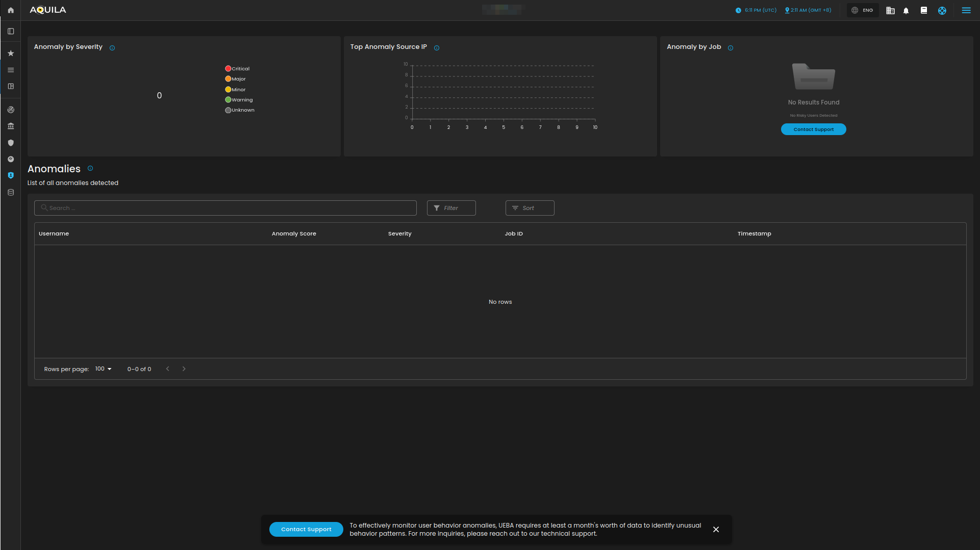Image resolution: width=980 pixels, height=550 pixels.
Task: Click the book documentation icon
Action: click(924, 10)
